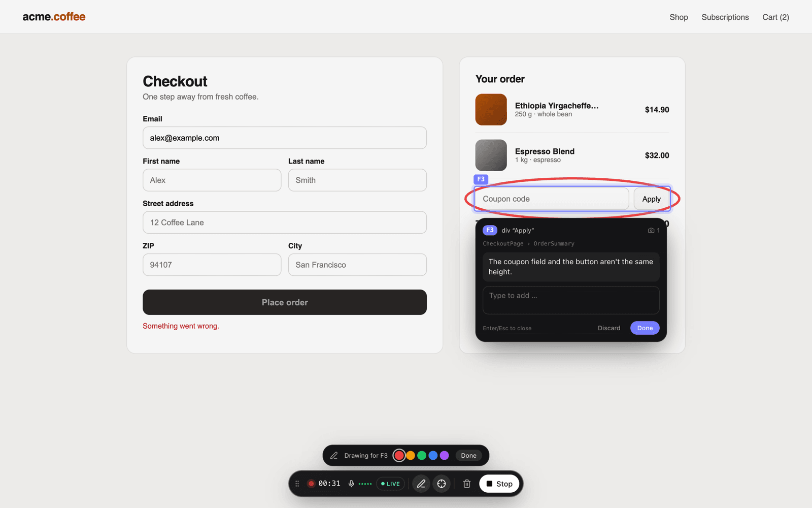Discard the F3 annotation
The width and height of the screenshot is (812, 508).
[x=609, y=328]
